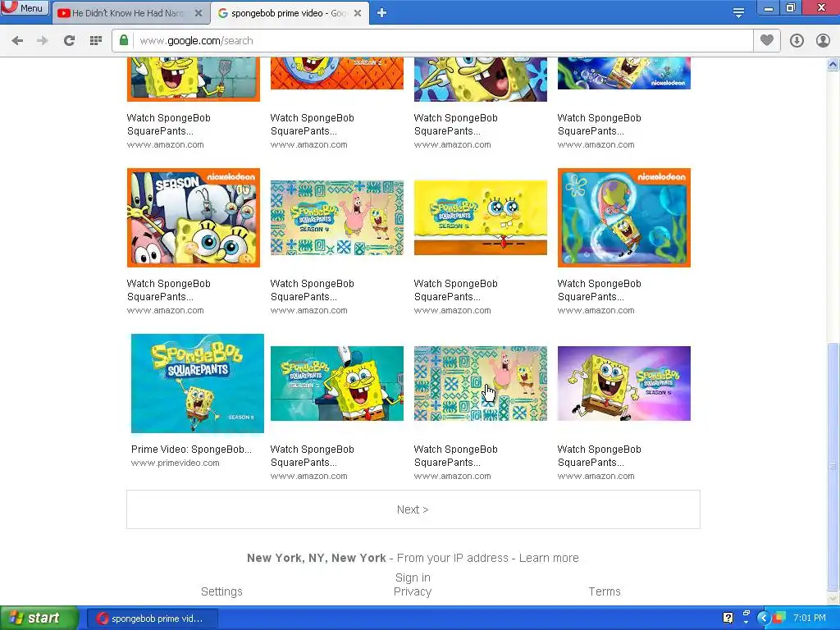Screen dimensions: 840x630
Task: Open the Season 3 saluting SpongeBob thumbnail
Action: point(337,383)
